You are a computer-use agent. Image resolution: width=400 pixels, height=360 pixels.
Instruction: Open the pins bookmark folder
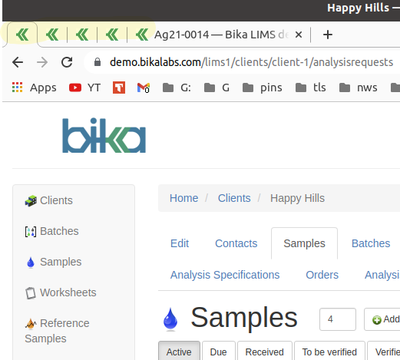[x=262, y=88]
